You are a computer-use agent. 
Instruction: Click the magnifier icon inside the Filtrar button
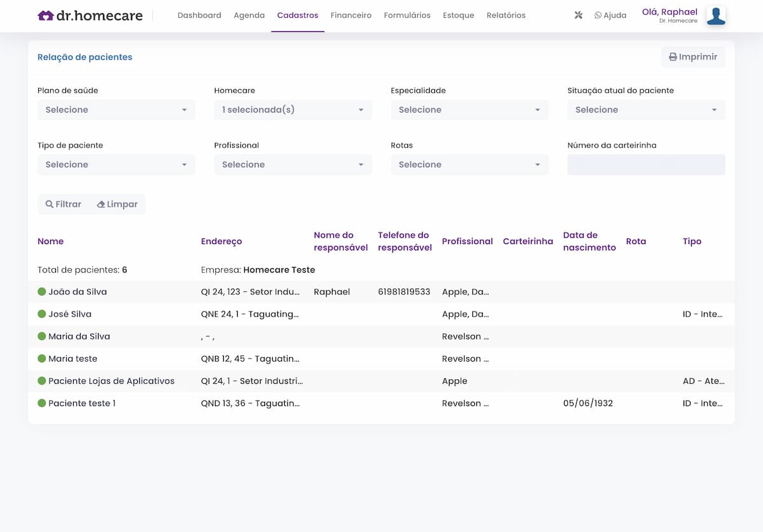pos(50,204)
